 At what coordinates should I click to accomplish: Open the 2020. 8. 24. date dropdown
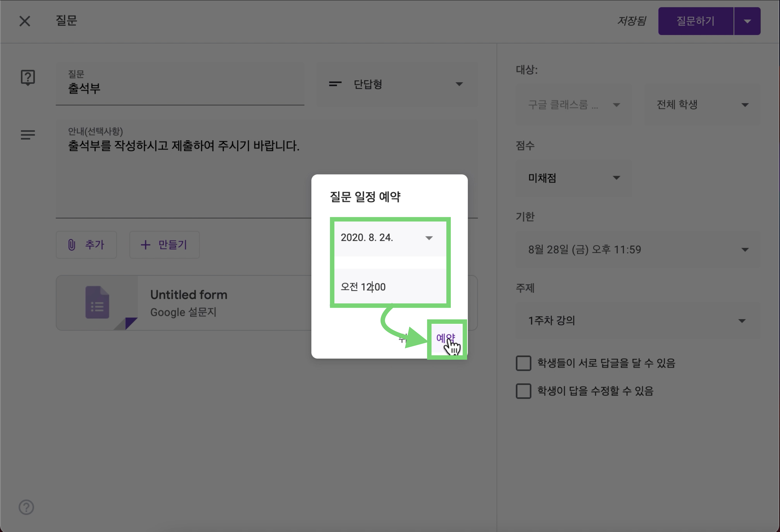tap(390, 238)
